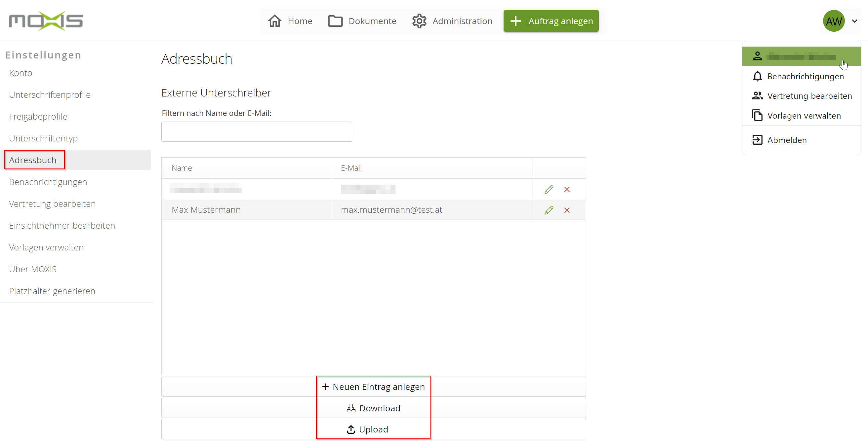Edit the Max Mustermann entry with pencil icon
Viewport: 868px width, 446px height.
549,210
